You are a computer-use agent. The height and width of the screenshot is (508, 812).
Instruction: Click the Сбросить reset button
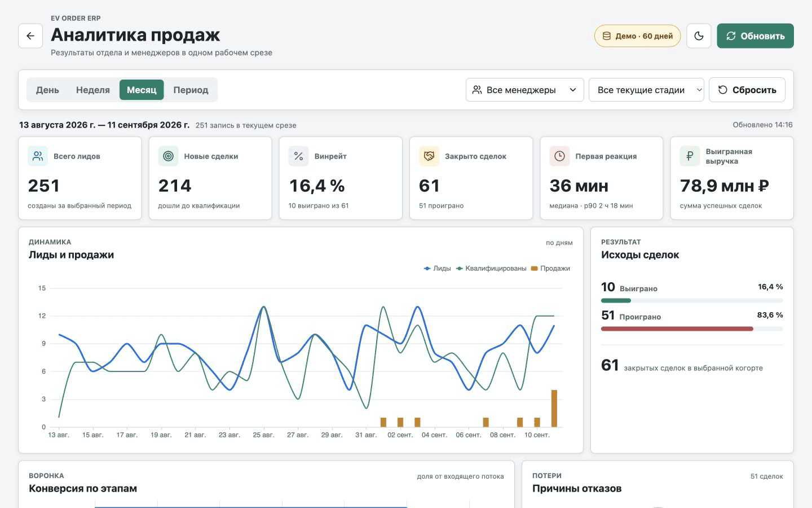(747, 90)
